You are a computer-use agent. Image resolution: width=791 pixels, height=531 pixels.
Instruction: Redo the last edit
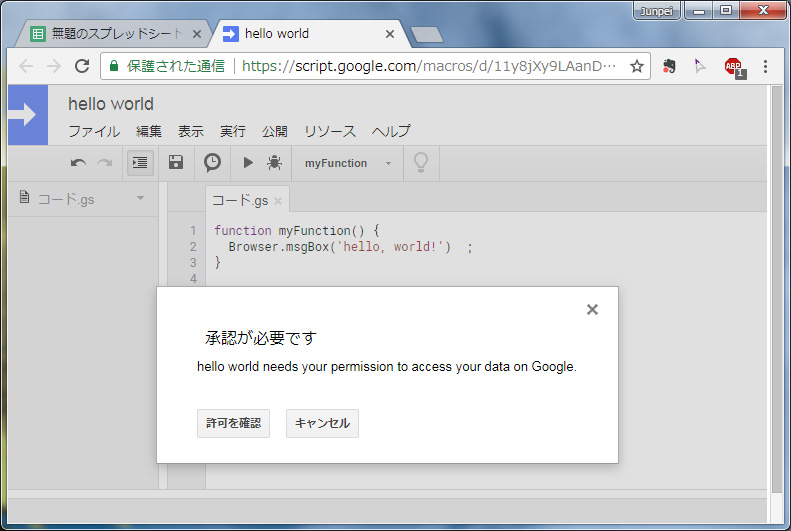click(x=104, y=163)
